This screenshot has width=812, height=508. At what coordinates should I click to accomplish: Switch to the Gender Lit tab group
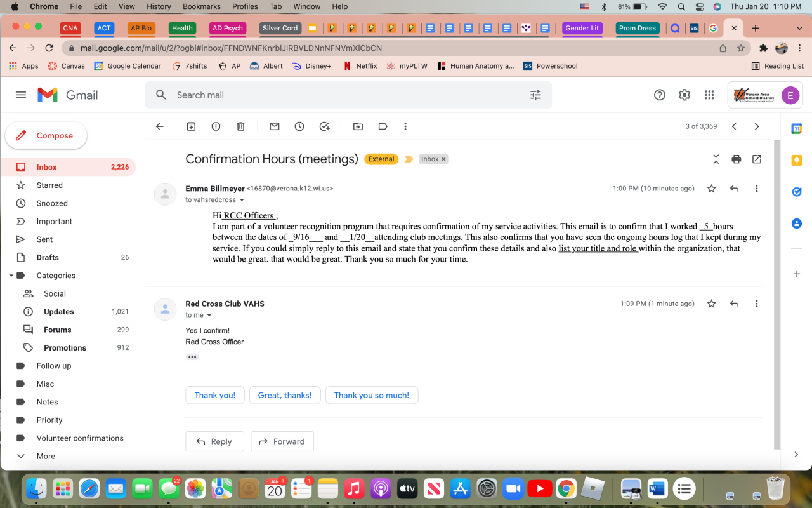pyautogui.click(x=582, y=28)
